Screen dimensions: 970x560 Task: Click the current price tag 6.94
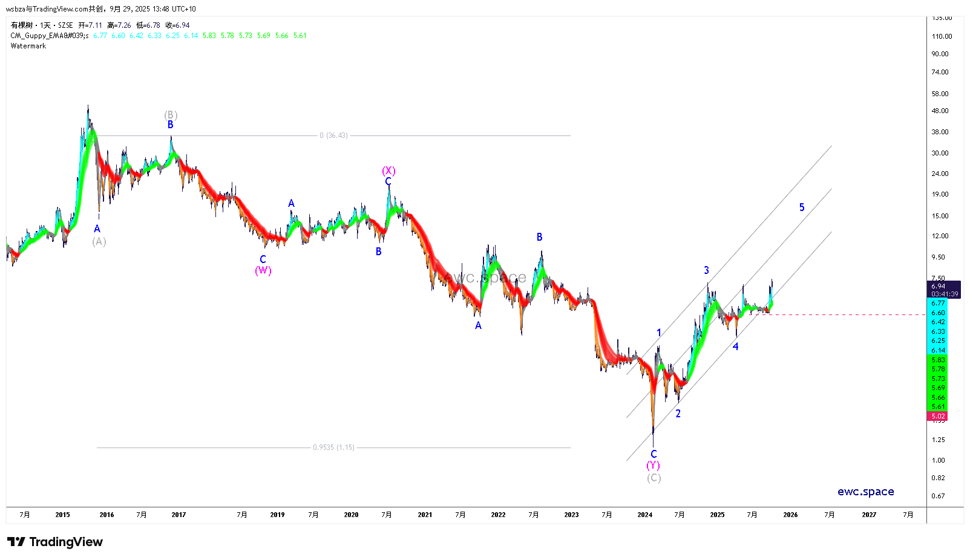pos(939,286)
